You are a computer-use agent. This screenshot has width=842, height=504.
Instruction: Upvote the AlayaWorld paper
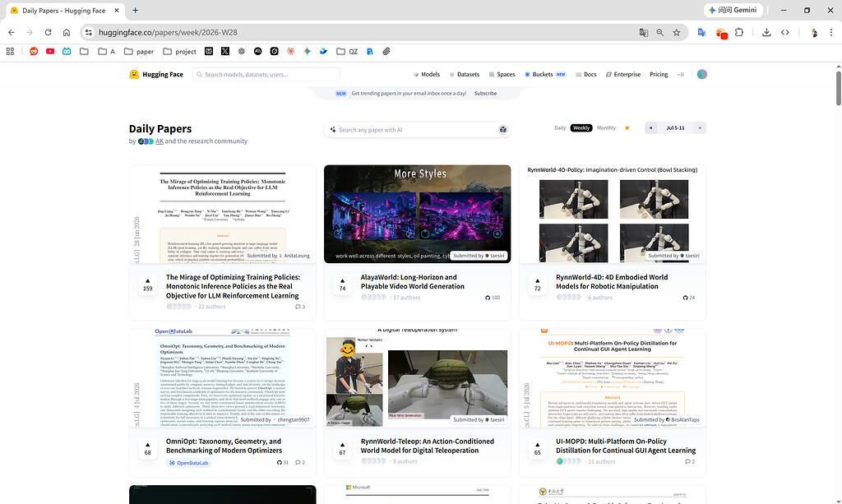tap(343, 285)
